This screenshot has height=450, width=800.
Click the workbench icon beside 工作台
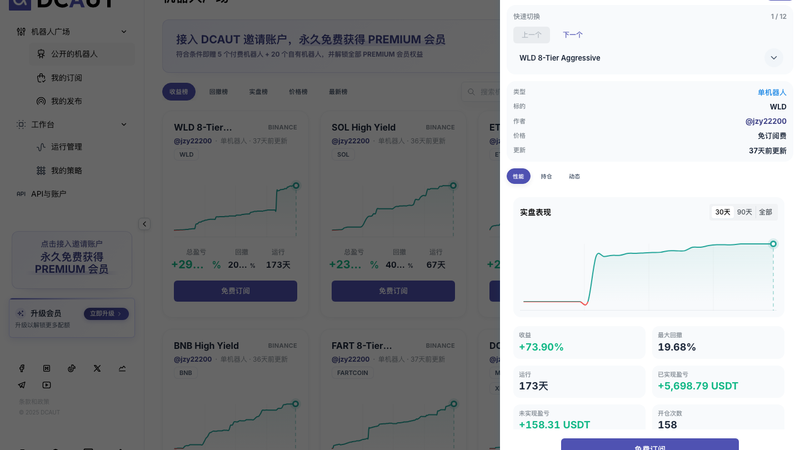[21, 124]
